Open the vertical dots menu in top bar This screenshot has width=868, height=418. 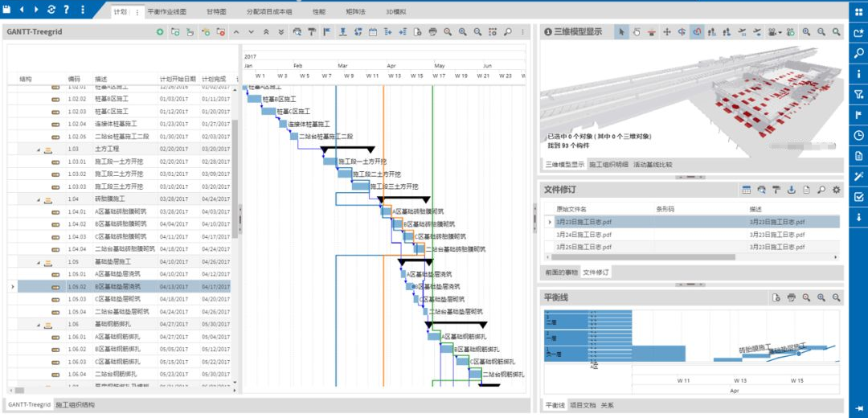83,10
